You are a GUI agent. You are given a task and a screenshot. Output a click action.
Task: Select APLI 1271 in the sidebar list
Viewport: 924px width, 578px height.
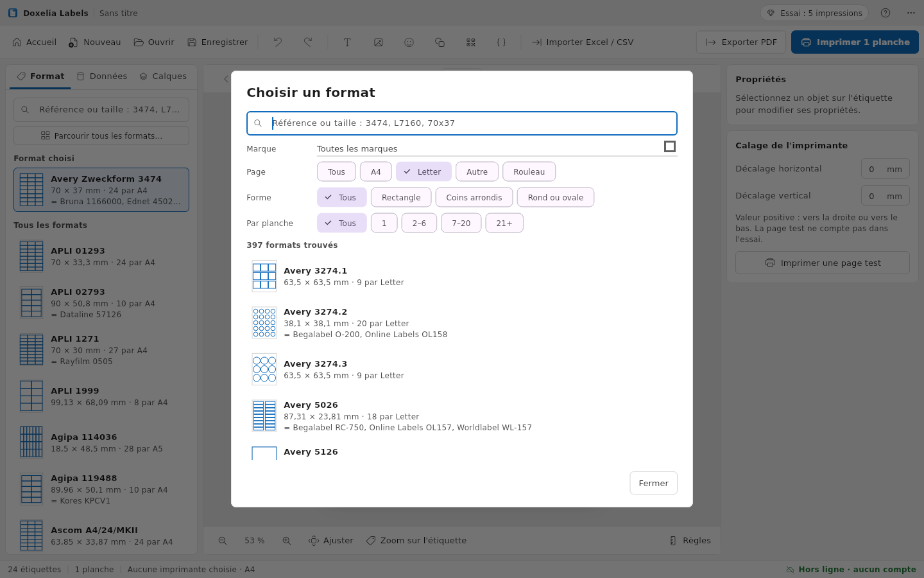click(x=101, y=350)
